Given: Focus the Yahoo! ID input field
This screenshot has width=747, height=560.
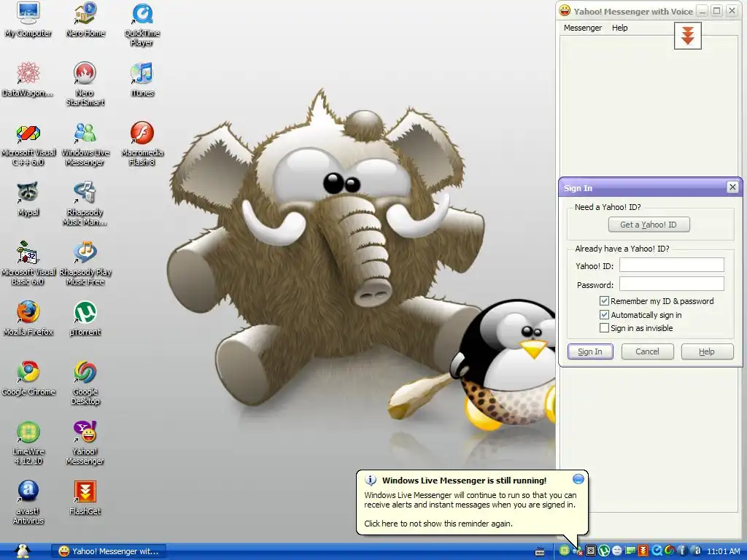Looking at the screenshot, I should (x=672, y=265).
